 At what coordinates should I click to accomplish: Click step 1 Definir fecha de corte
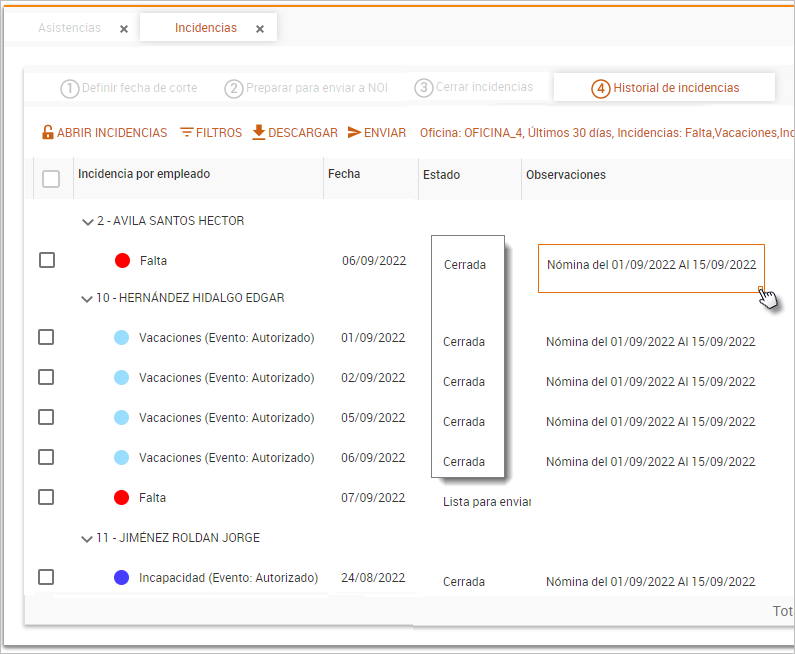(x=129, y=88)
